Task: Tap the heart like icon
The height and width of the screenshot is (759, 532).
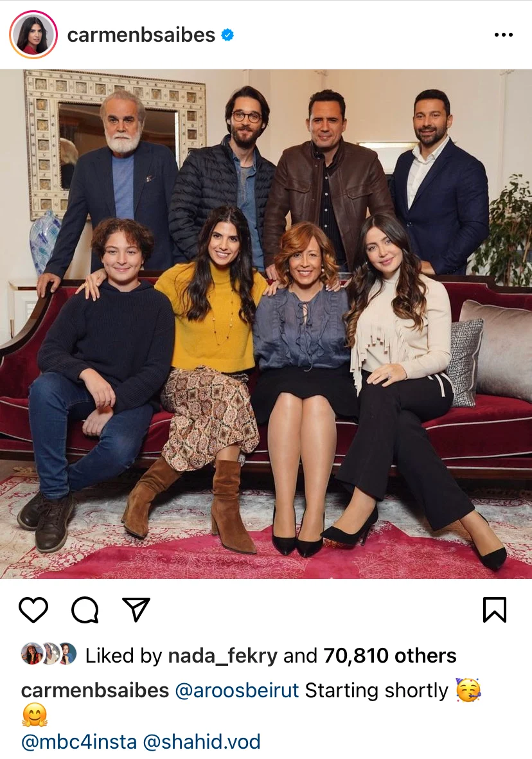Action: coord(33,609)
